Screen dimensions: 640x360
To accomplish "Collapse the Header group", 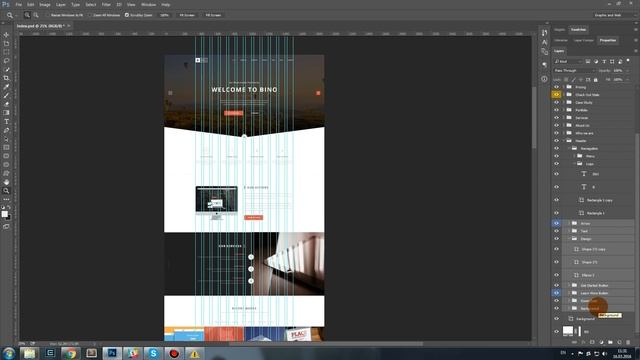I will (x=564, y=141).
